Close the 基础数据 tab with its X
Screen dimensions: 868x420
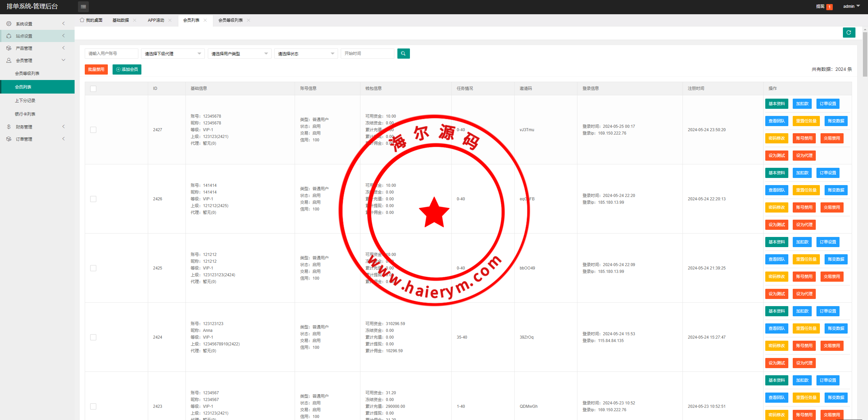point(135,20)
